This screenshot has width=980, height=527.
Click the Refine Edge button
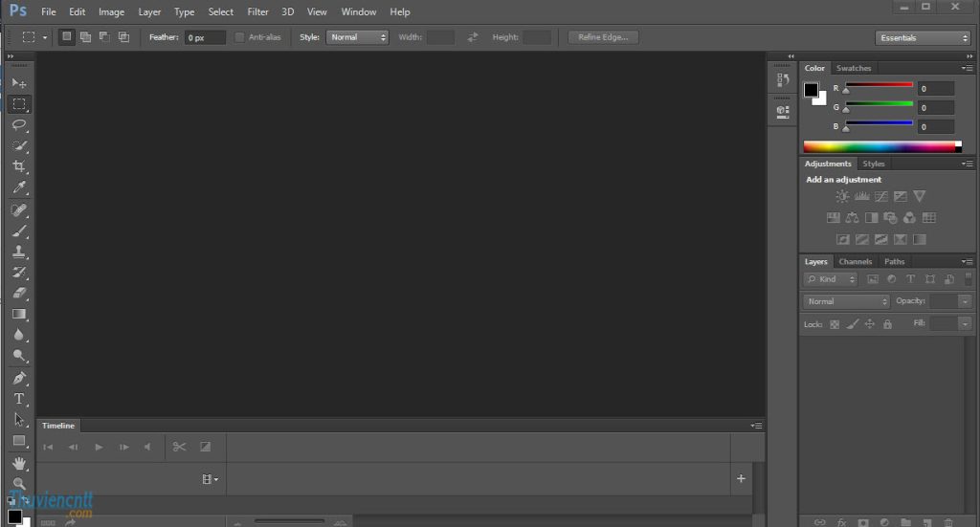coord(603,37)
